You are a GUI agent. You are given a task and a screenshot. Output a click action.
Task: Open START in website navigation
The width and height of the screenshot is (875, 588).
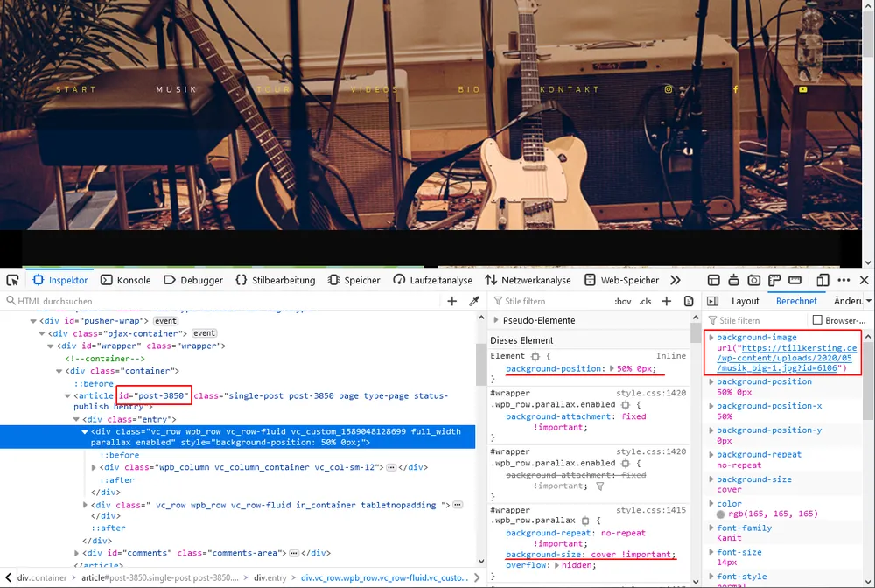point(76,89)
